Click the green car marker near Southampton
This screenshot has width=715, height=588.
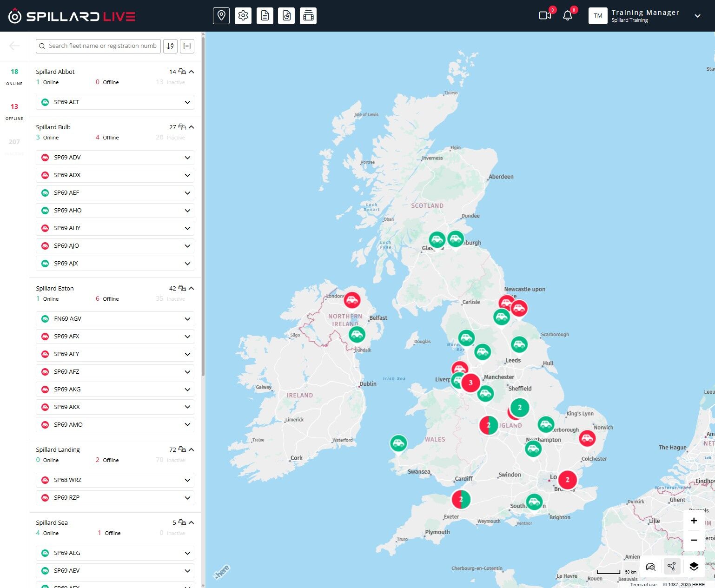click(x=534, y=502)
